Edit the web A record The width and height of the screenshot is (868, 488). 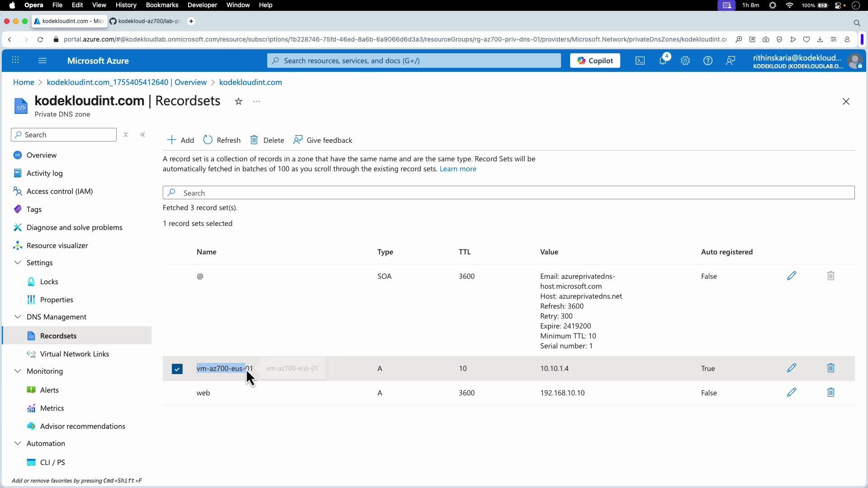(x=792, y=392)
